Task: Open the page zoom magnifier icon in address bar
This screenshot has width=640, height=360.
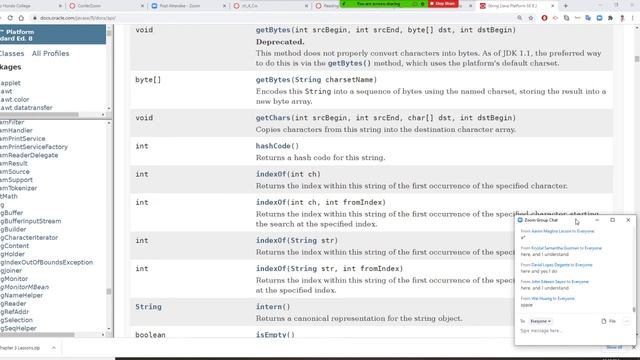Action: [520, 18]
